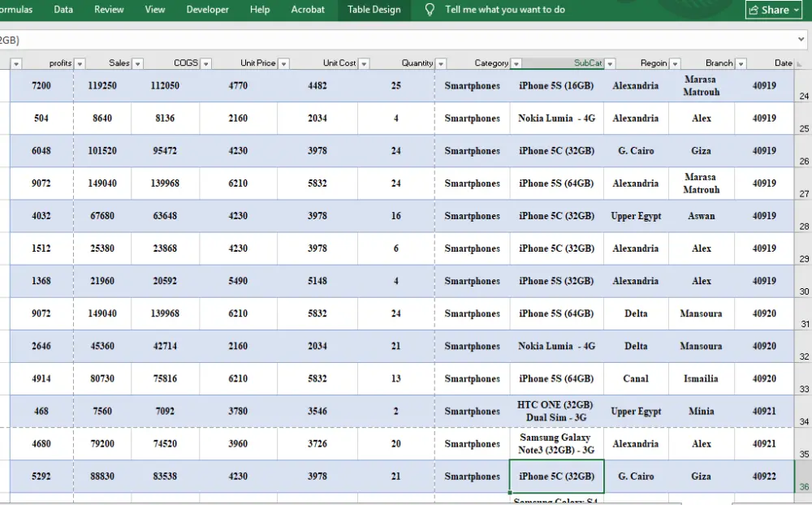
Task: Select row header 30
Action: click(804, 281)
